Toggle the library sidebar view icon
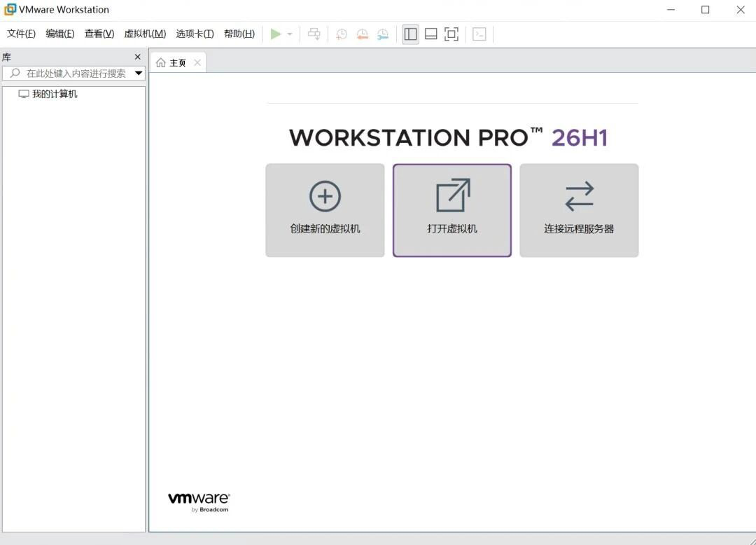The image size is (756, 545). coord(410,34)
